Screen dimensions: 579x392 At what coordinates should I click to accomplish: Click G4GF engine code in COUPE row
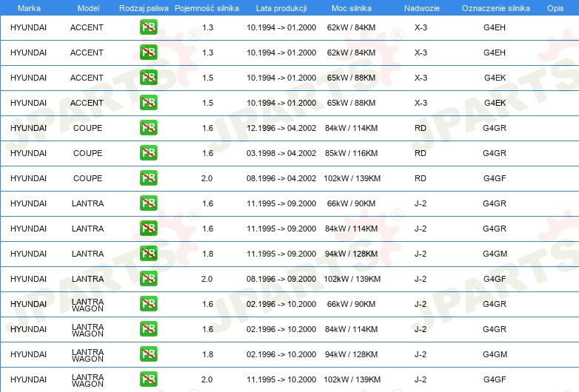(495, 178)
